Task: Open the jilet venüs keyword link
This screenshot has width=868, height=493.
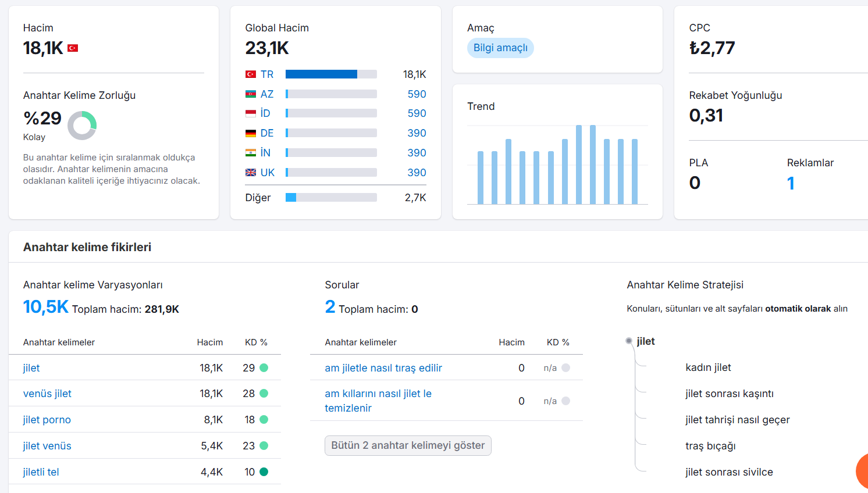Action: (47, 446)
